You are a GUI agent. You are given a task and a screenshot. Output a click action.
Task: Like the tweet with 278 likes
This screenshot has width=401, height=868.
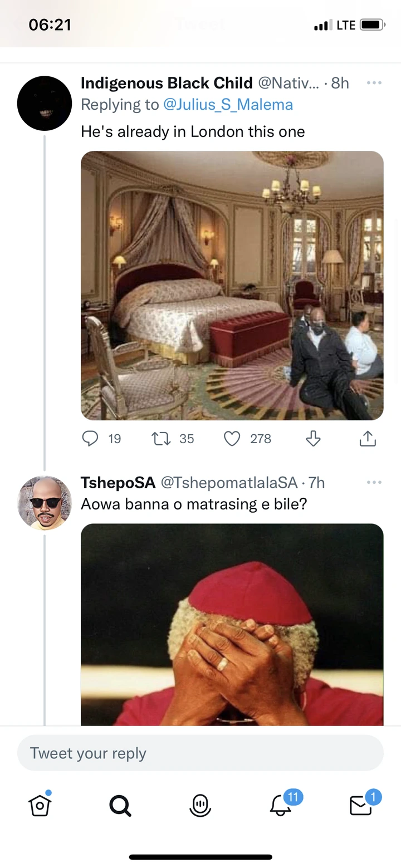click(x=232, y=439)
